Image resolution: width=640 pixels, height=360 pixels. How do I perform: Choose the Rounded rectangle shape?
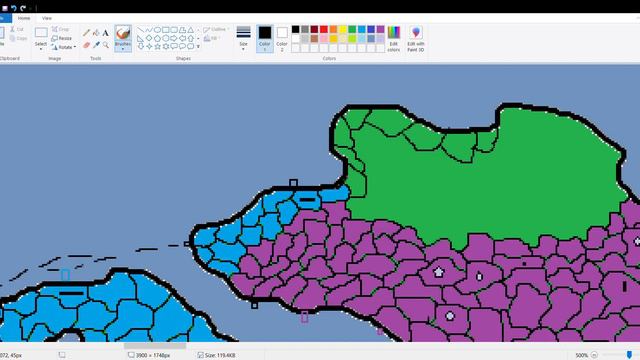tap(174, 30)
